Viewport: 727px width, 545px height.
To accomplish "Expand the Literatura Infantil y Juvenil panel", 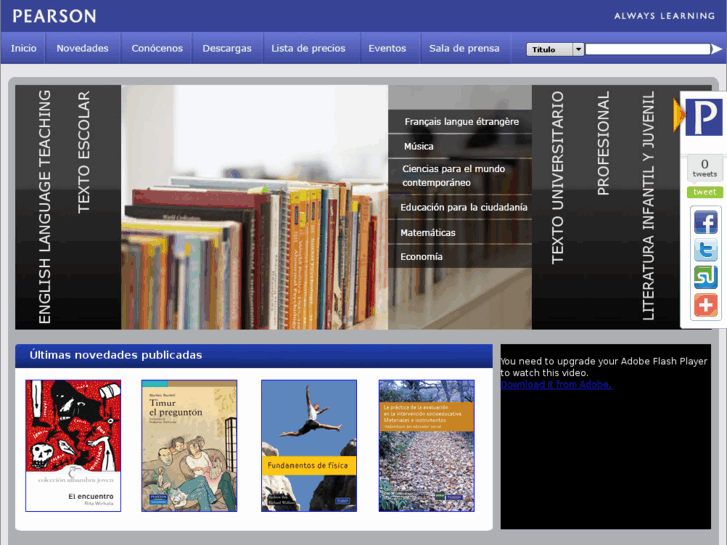I will pos(648,207).
